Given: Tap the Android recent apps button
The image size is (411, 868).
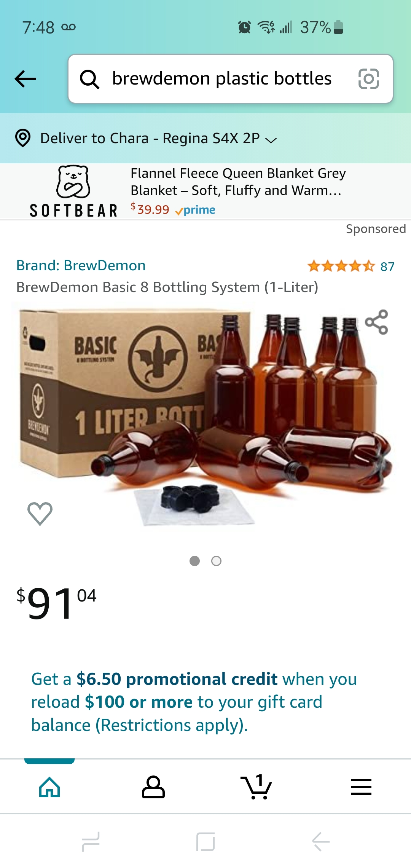Looking at the screenshot, I should point(91,841).
